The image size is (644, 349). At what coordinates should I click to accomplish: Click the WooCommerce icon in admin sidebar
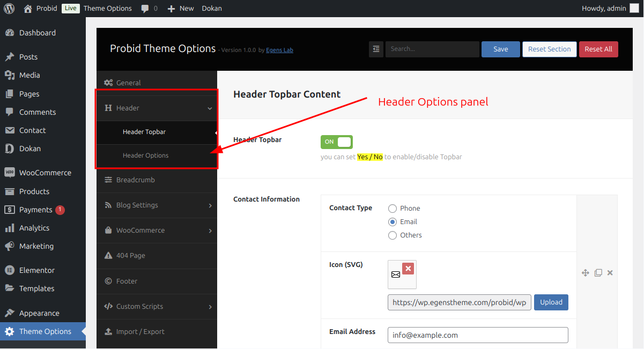pos(10,173)
